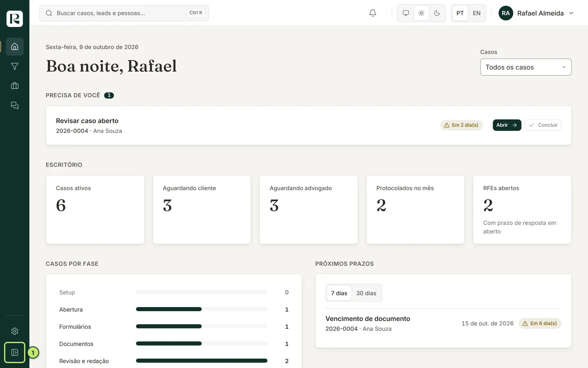This screenshot has width=588, height=368.
Task: Expand the sidebar with panel toggle icon
Action: 15,352
